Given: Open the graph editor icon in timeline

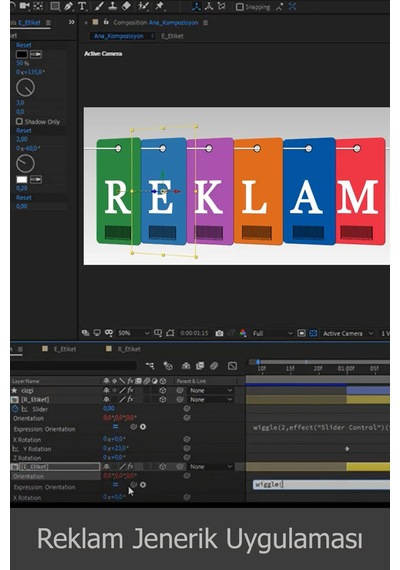Looking at the screenshot, I should [232, 366].
